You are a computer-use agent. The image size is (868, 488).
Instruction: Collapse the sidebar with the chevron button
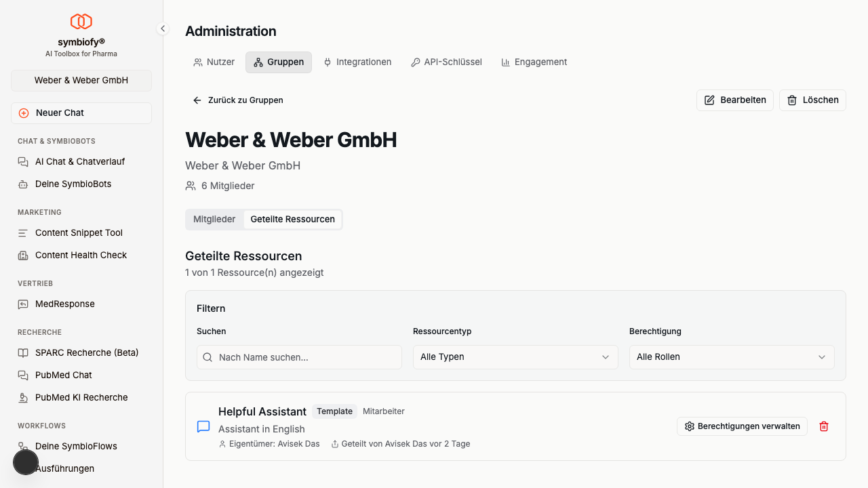point(163,28)
